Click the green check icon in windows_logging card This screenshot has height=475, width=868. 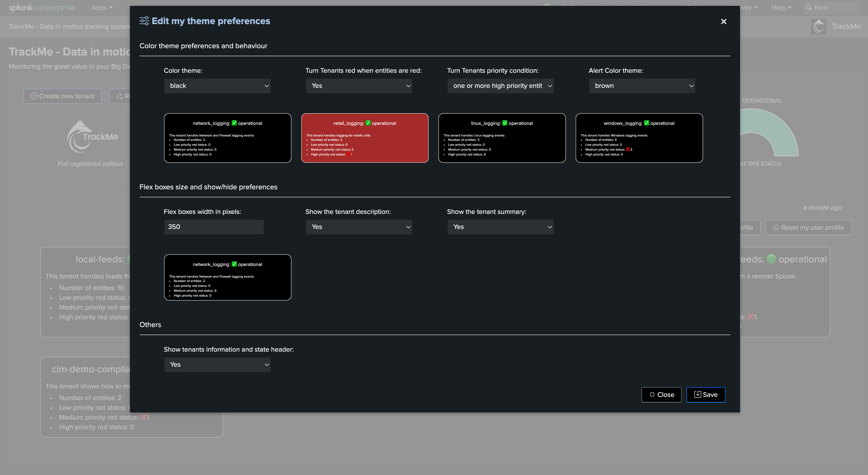coord(646,123)
